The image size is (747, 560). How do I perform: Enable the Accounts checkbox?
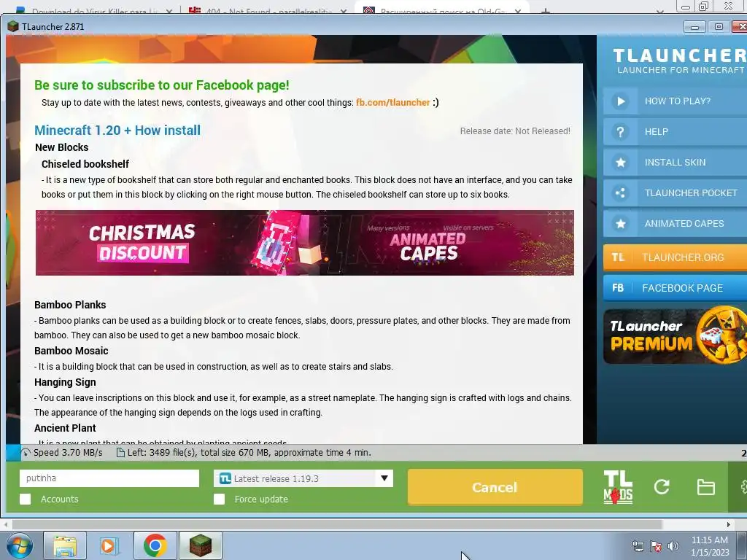[26, 499]
